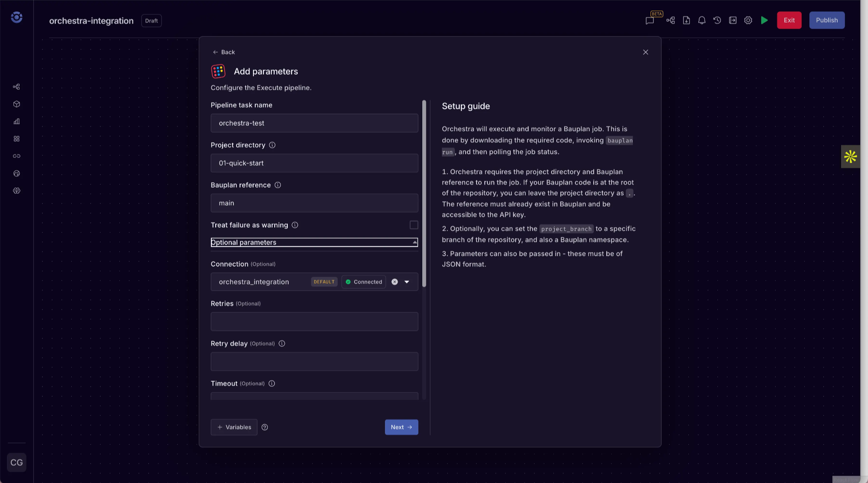This screenshot has width=868, height=483.
Task: Open the version history clock icon
Action: pyautogui.click(x=717, y=20)
